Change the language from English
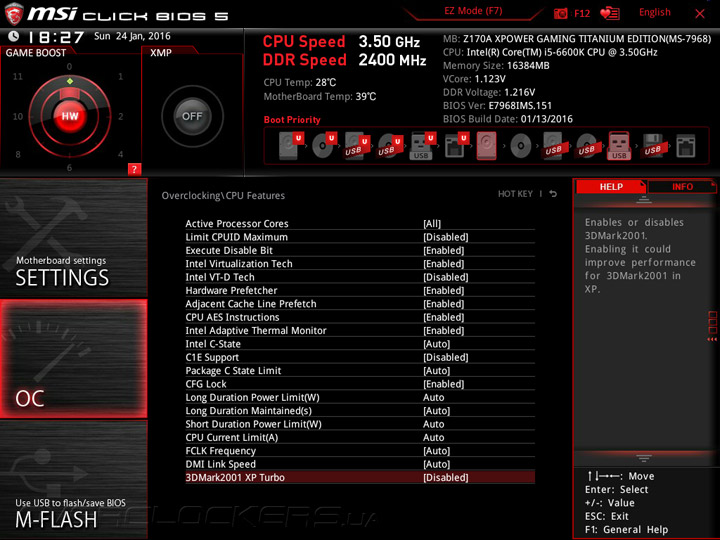The image size is (720, 540). [x=654, y=12]
